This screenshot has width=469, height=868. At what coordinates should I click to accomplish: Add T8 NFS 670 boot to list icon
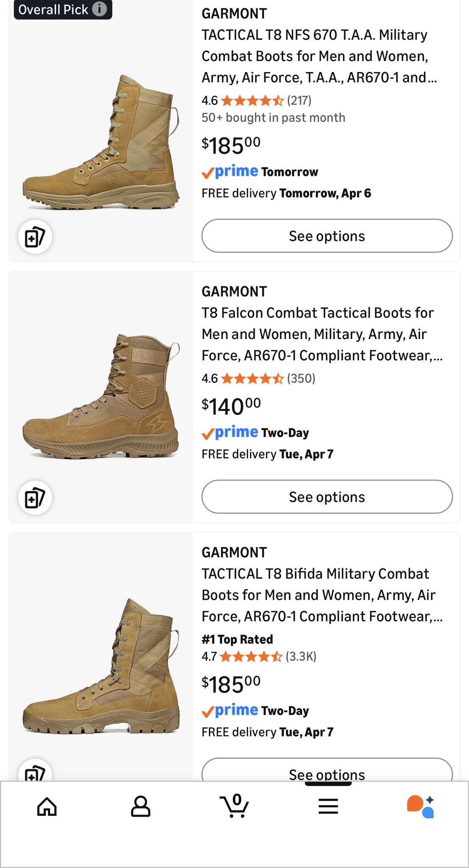click(x=35, y=236)
